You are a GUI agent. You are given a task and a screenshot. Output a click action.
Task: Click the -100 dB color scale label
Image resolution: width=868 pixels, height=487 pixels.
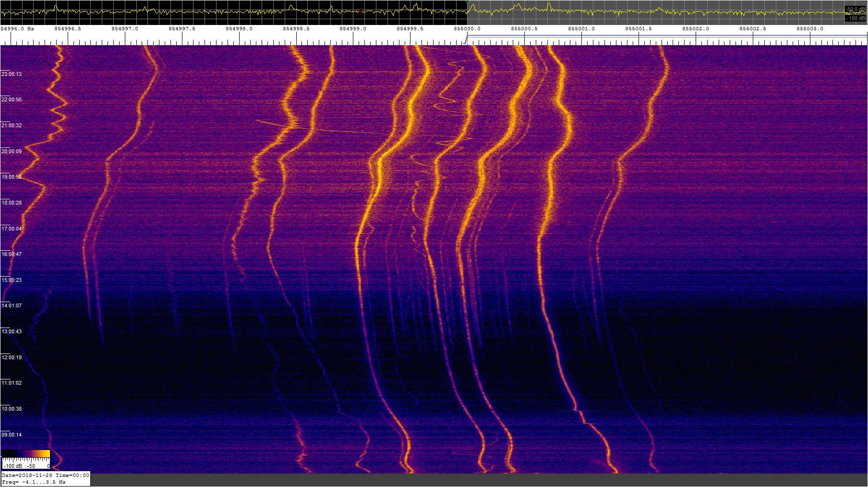(x=12, y=466)
